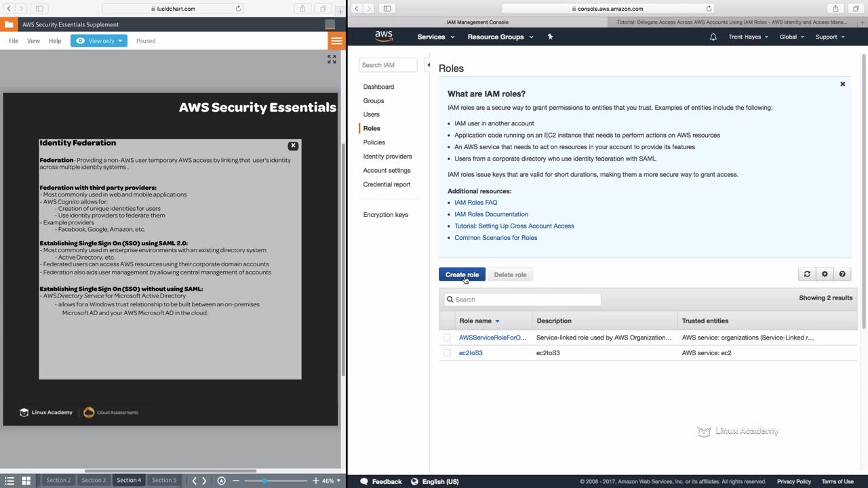Switch to Section 5 page tab

pos(164,481)
